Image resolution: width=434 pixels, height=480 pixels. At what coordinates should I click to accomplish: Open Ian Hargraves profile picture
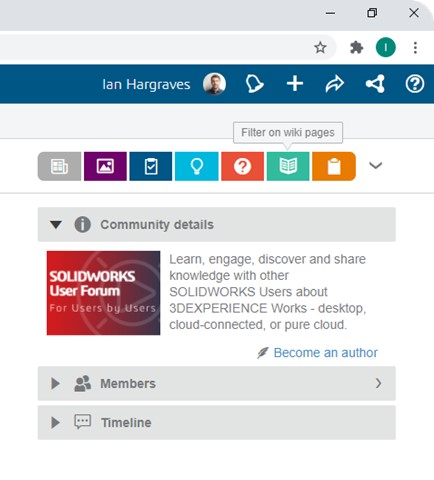click(x=214, y=84)
